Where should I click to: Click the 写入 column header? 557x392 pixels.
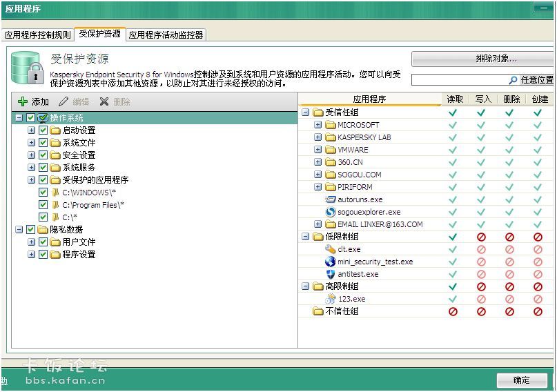(483, 99)
